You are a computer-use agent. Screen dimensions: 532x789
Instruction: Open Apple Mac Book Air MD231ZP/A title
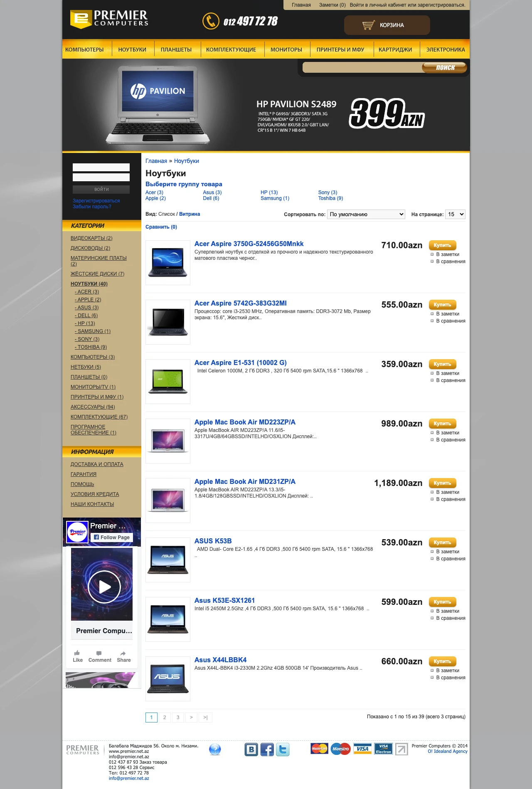(x=245, y=481)
